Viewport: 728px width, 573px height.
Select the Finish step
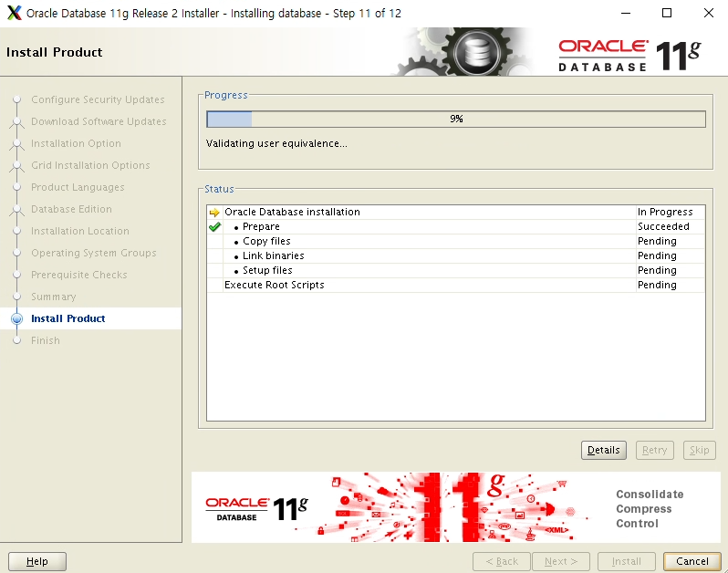[x=46, y=340]
